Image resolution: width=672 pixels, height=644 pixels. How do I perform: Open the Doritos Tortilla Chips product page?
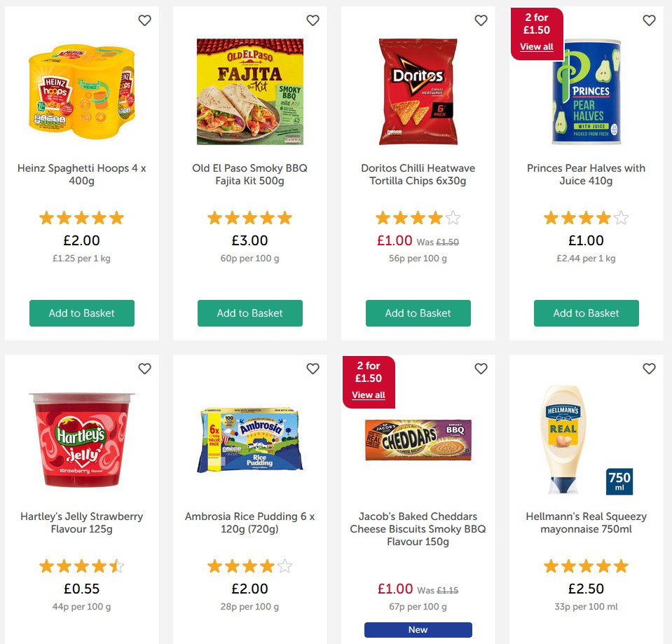(418, 174)
